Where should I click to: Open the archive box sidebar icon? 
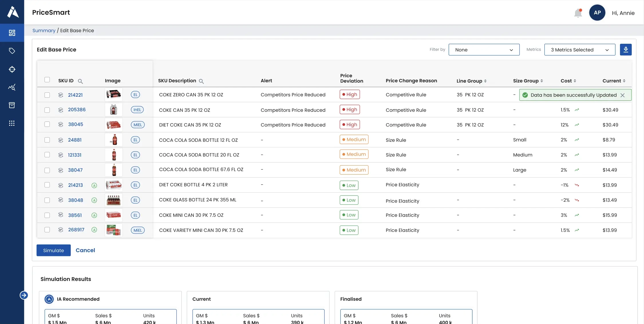point(12,105)
